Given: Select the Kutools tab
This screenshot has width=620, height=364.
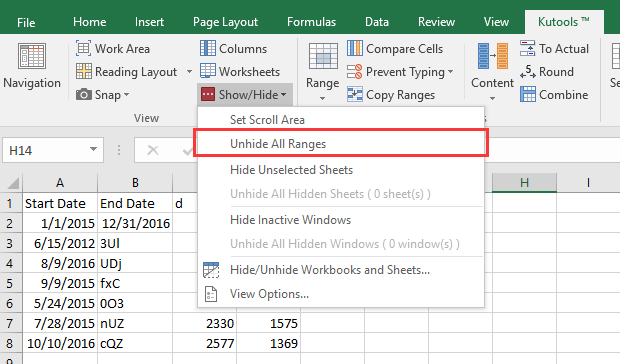Looking at the screenshot, I should 564,22.
